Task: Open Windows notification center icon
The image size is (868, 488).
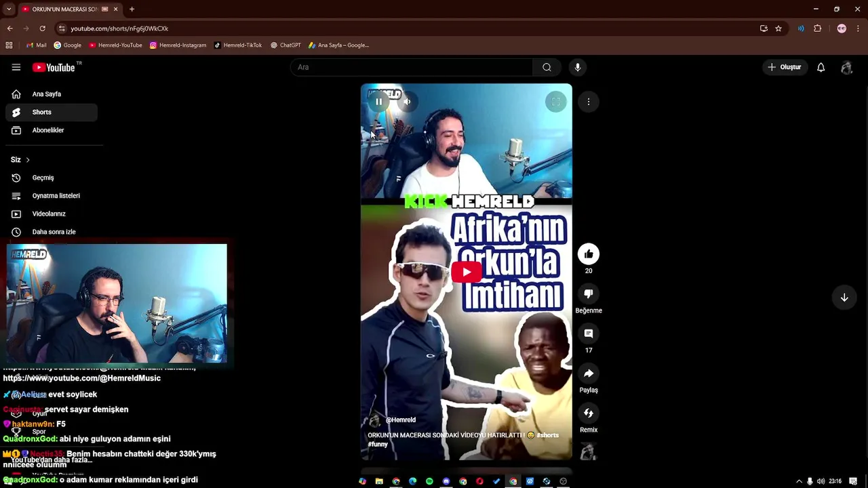Action: click(x=853, y=481)
